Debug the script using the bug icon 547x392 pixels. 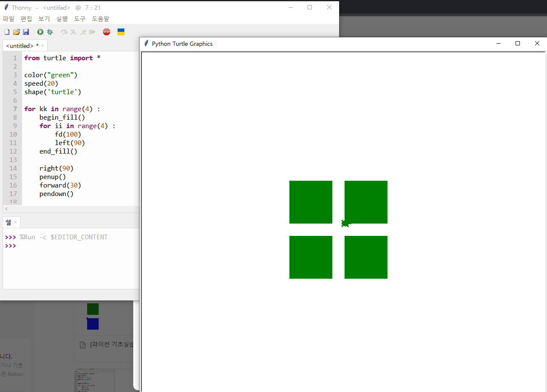tap(50, 32)
